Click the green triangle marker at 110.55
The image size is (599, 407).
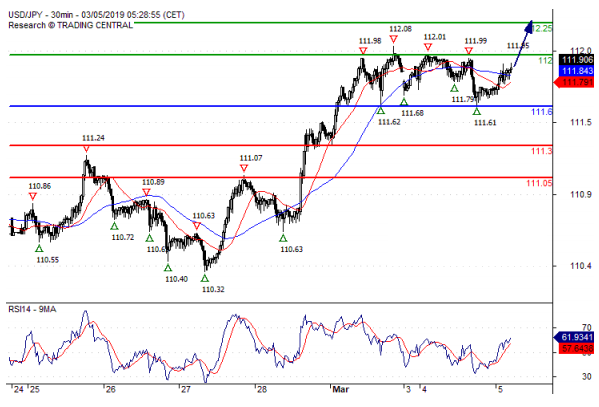coord(39,248)
